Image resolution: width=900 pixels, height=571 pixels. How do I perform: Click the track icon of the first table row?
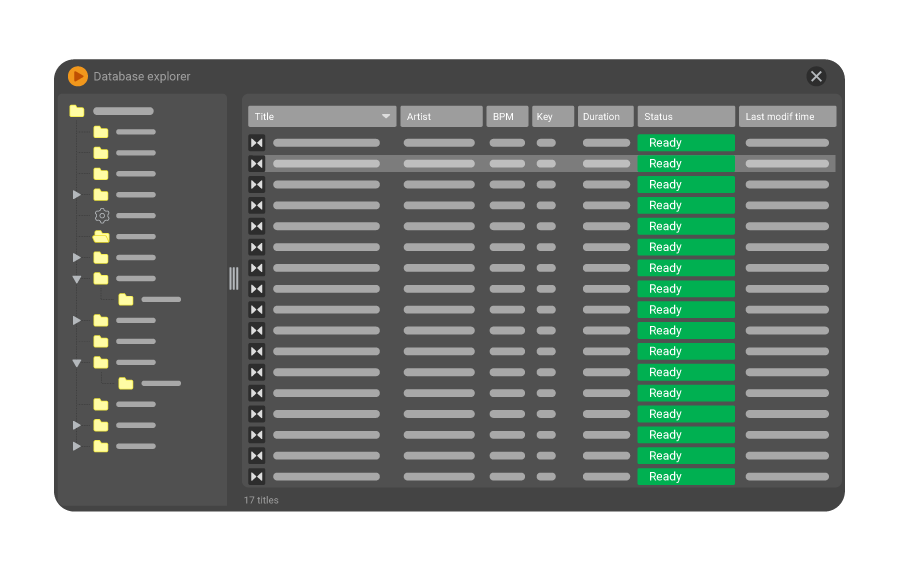point(257,143)
